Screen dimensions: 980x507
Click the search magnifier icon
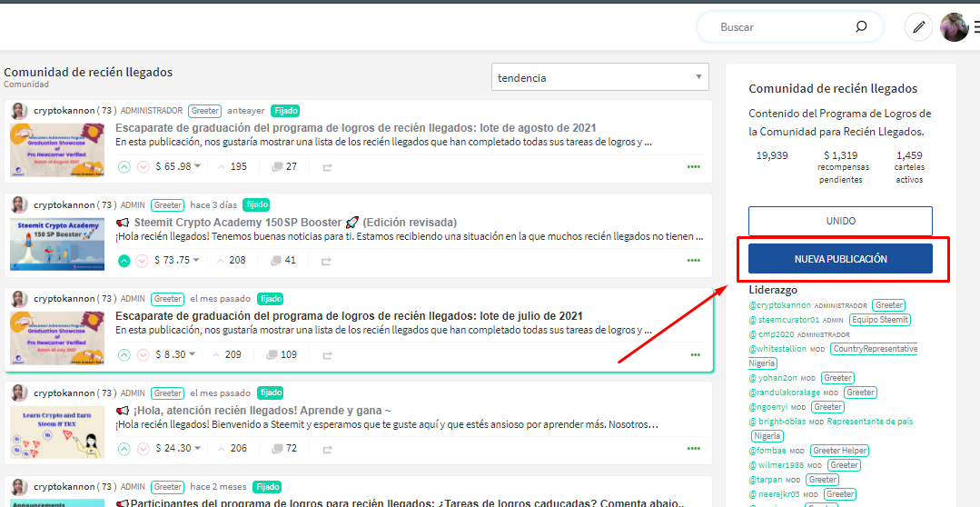click(x=861, y=27)
